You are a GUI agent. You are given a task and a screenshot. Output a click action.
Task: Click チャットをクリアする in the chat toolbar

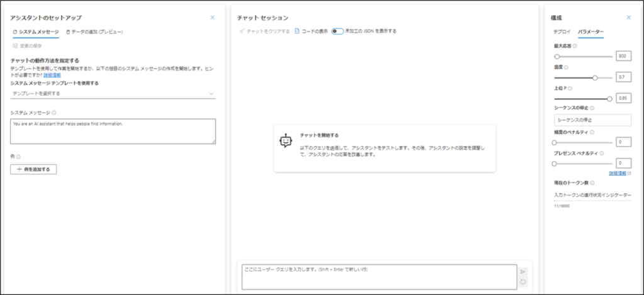point(265,31)
